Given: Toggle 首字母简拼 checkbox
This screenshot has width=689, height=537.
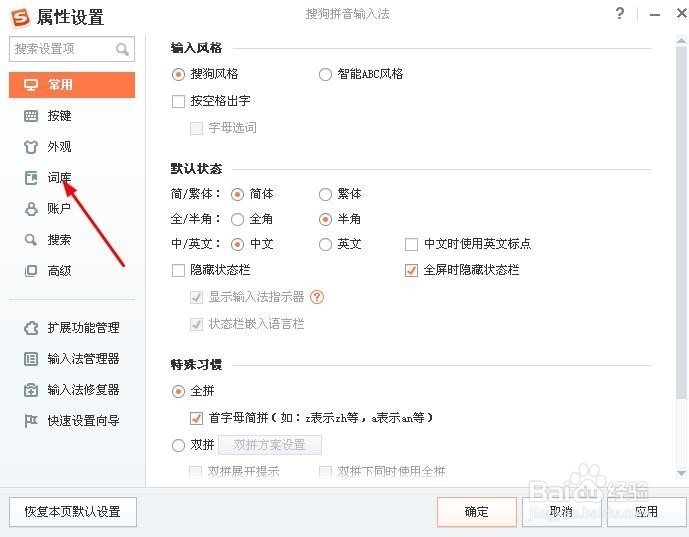Looking at the screenshot, I should click(196, 418).
